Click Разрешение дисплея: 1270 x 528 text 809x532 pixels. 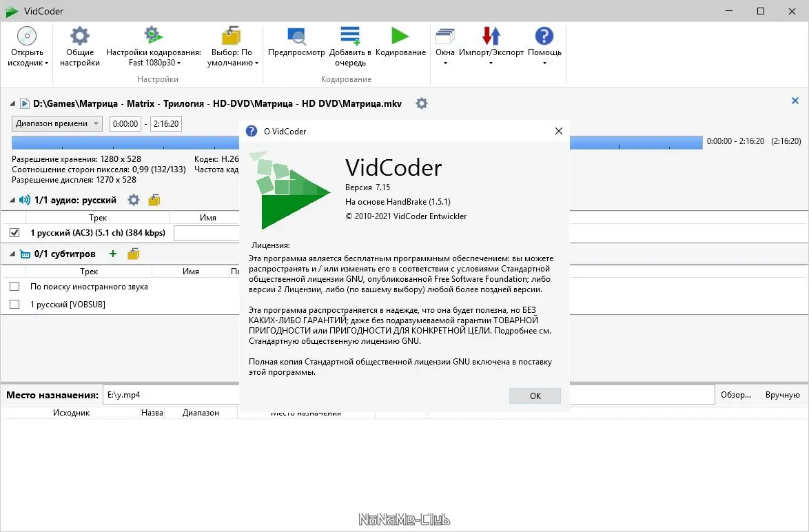click(74, 180)
